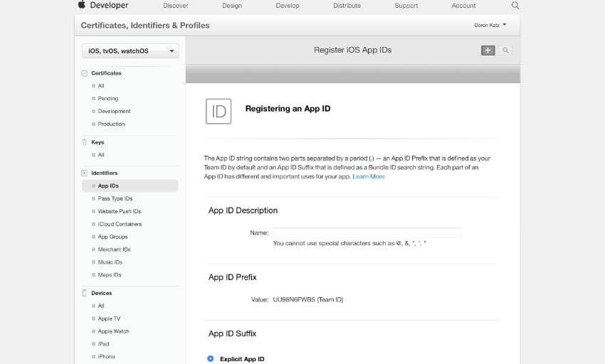Viewport: 605px width, 364px height.
Task: Show Production certificates
Action: 111,124
